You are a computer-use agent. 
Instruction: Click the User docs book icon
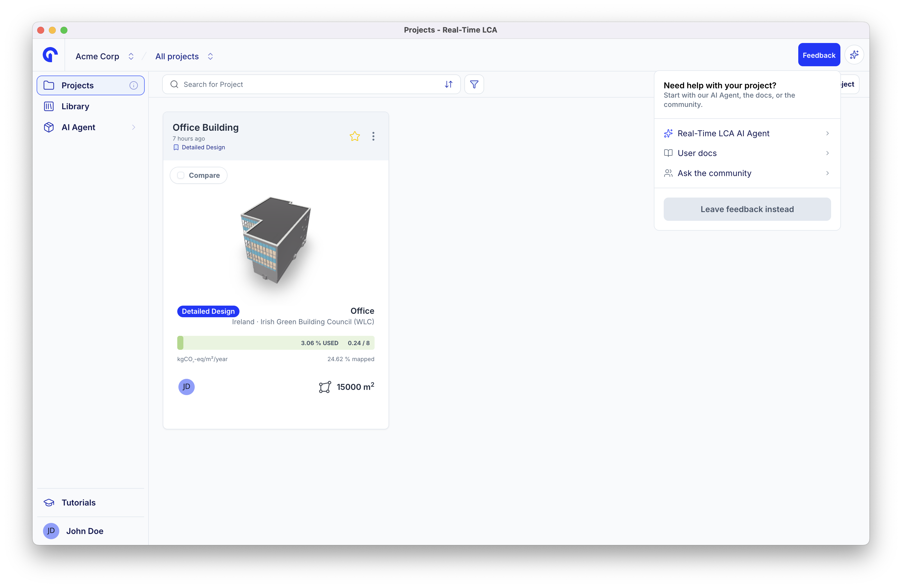(669, 153)
